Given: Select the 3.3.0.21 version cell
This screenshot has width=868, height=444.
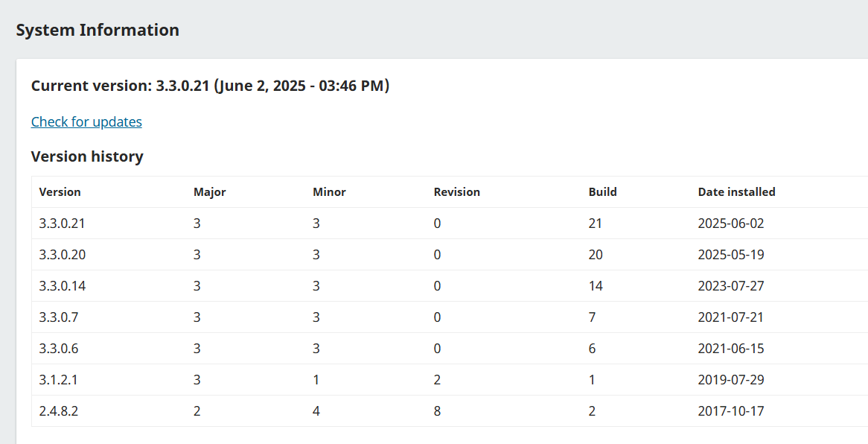Looking at the screenshot, I should pos(62,223).
